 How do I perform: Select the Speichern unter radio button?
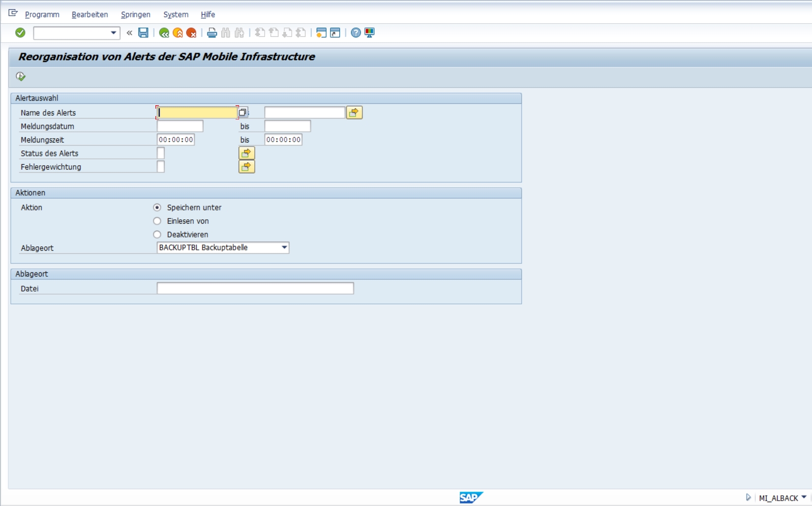point(157,208)
